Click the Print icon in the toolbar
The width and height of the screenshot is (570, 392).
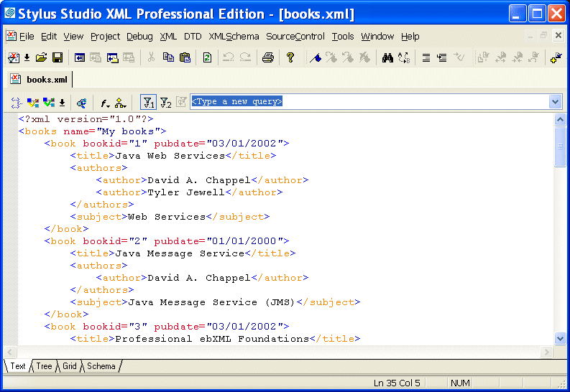267,57
